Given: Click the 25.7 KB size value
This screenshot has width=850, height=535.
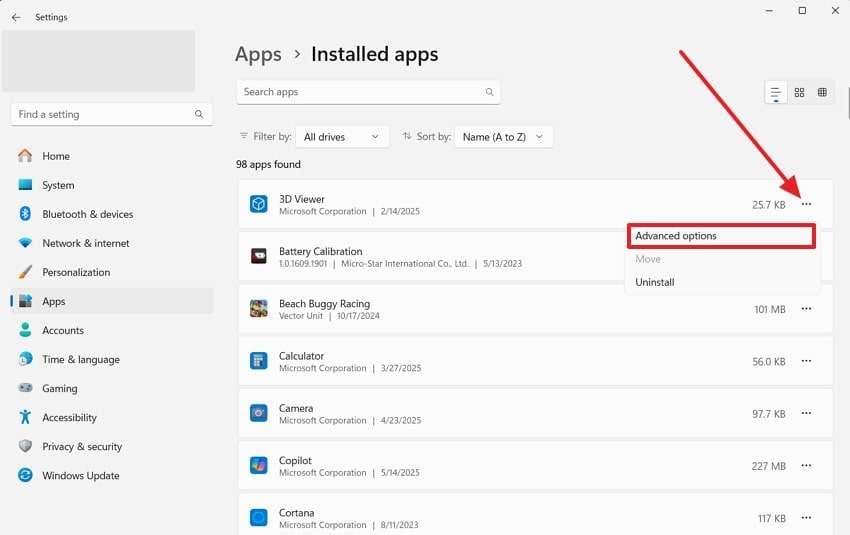Looking at the screenshot, I should coord(769,205).
